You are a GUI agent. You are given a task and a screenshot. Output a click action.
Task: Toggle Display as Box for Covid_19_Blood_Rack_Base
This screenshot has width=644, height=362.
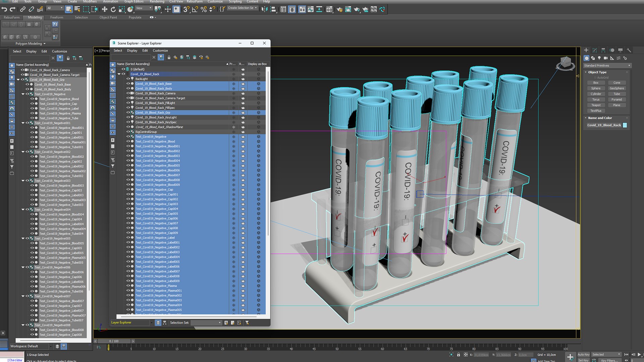259,84
